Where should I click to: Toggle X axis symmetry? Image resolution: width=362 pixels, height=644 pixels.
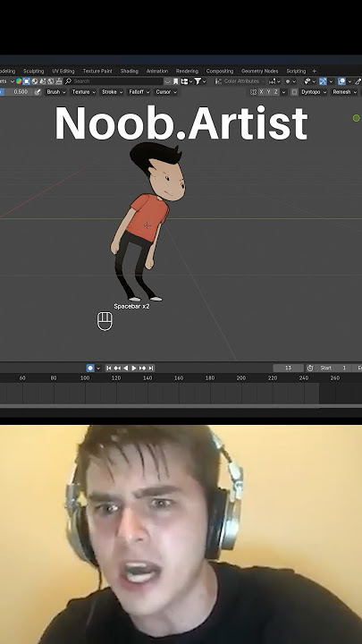tap(261, 92)
